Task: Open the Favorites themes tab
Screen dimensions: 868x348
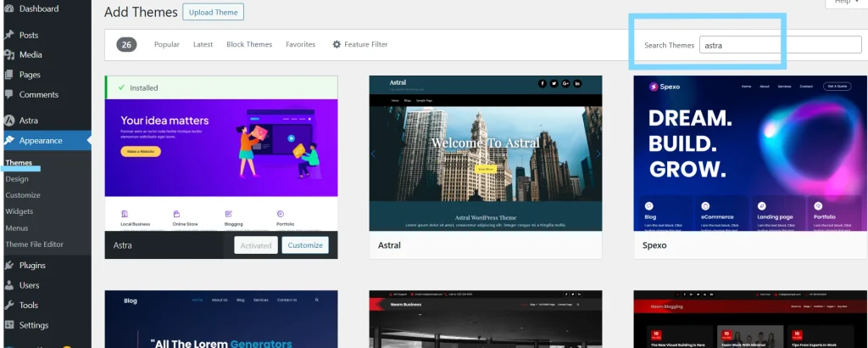Action: pos(300,44)
